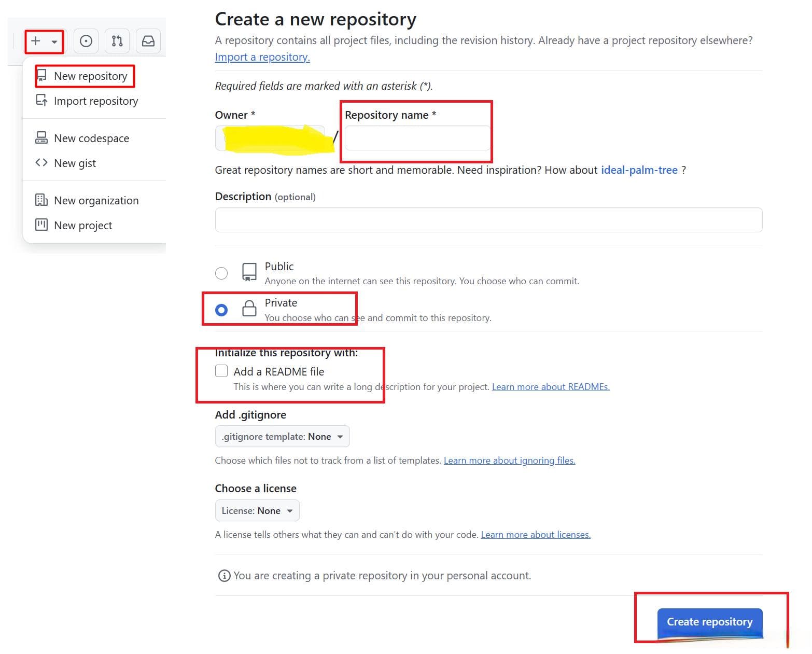Open the Owner dropdown
This screenshot has height=654, width=812.
tap(270, 138)
